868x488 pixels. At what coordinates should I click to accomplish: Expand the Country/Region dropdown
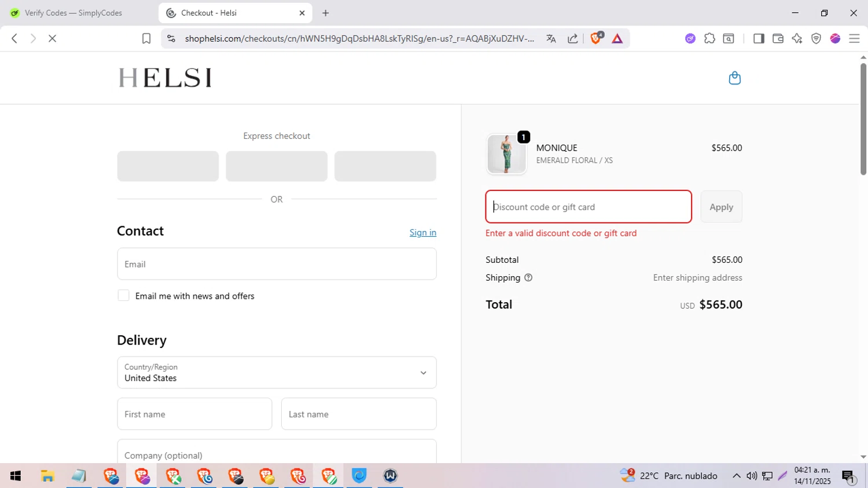[277, 373]
